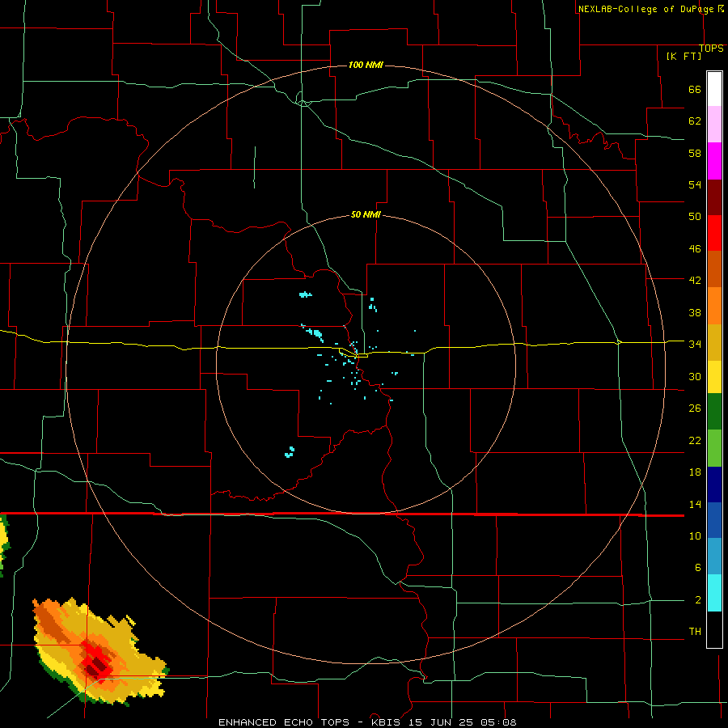The image size is (728, 728).
Task: Click the 'KBIS' radar site identifier
Action: pyautogui.click(x=387, y=722)
